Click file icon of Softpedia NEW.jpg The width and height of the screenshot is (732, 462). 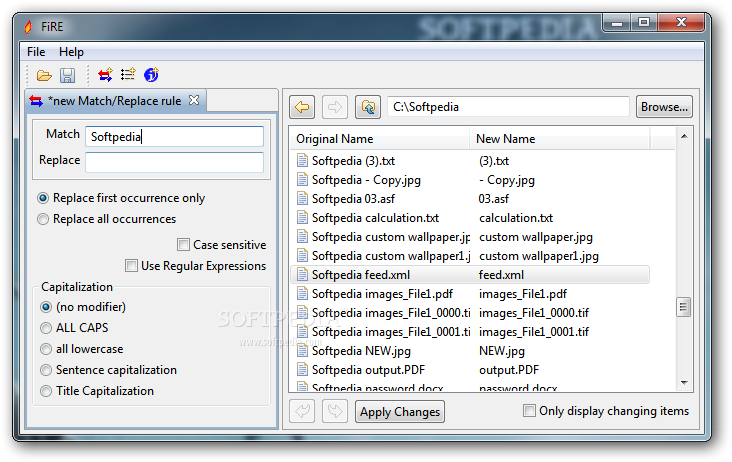pyautogui.click(x=303, y=351)
